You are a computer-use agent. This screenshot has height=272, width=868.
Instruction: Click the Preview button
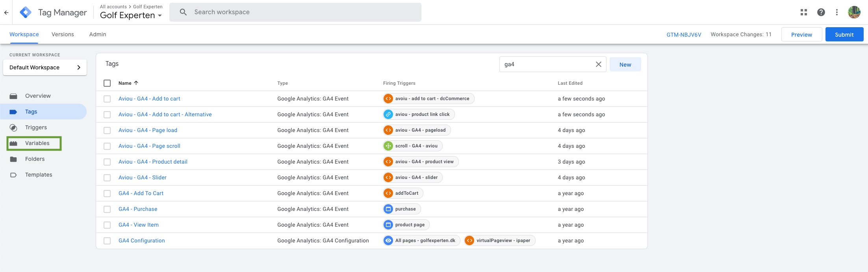point(801,35)
